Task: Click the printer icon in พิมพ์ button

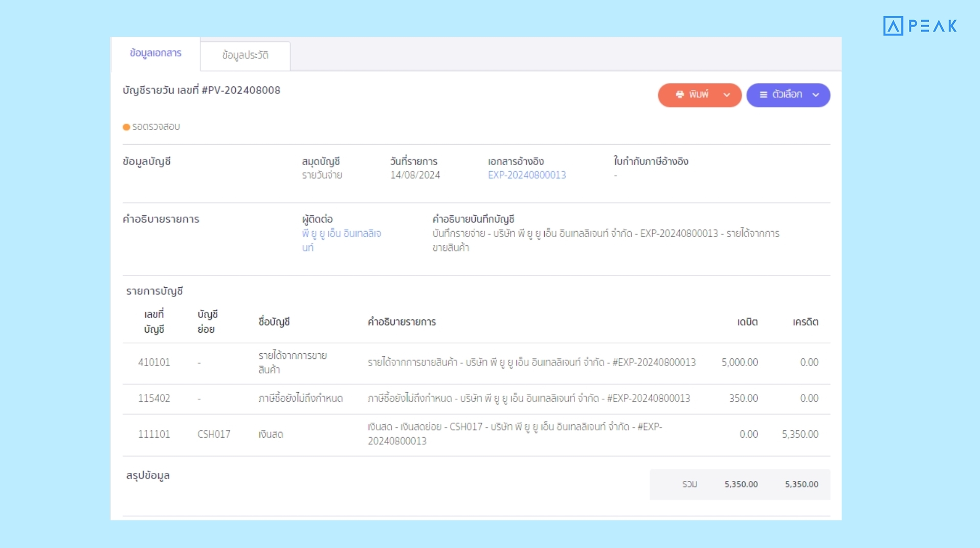Action: [x=680, y=95]
